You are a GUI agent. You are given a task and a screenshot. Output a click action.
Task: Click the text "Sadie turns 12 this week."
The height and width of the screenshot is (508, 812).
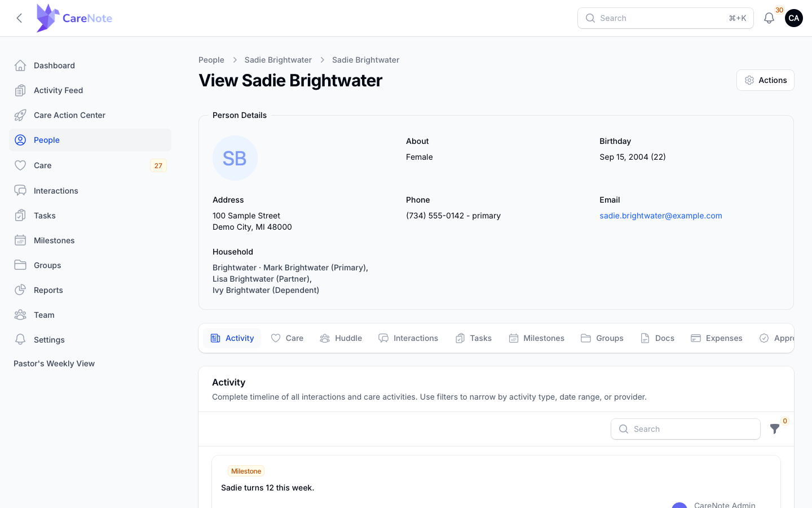click(x=268, y=488)
